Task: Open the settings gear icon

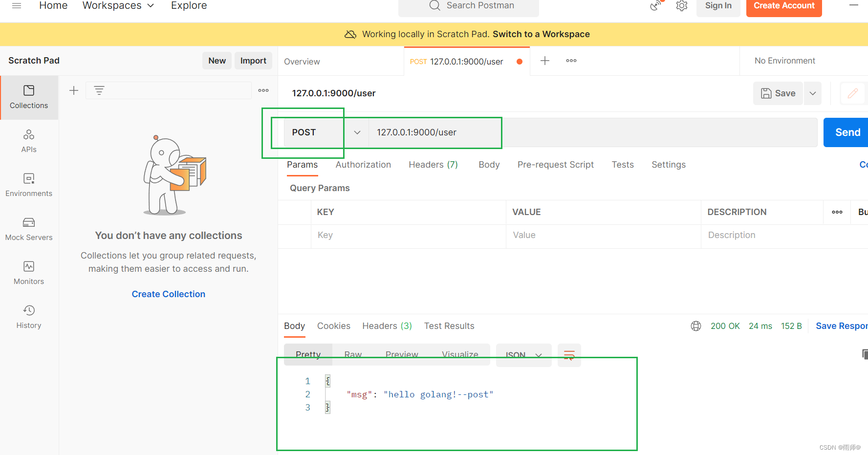Action: point(682,6)
